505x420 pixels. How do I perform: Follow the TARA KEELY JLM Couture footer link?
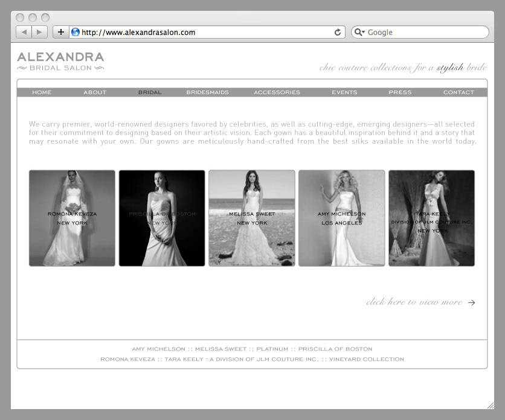pyautogui.click(x=242, y=359)
